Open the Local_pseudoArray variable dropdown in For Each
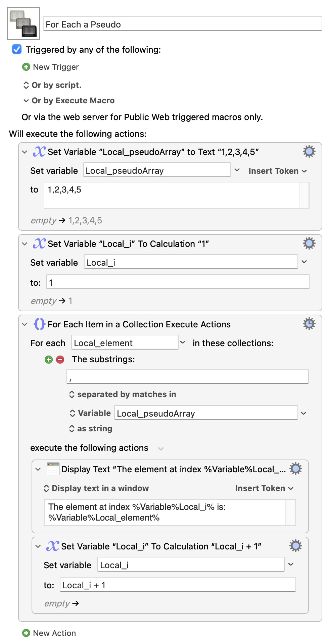Image resolution: width=329 pixels, height=644 pixels. [303, 413]
